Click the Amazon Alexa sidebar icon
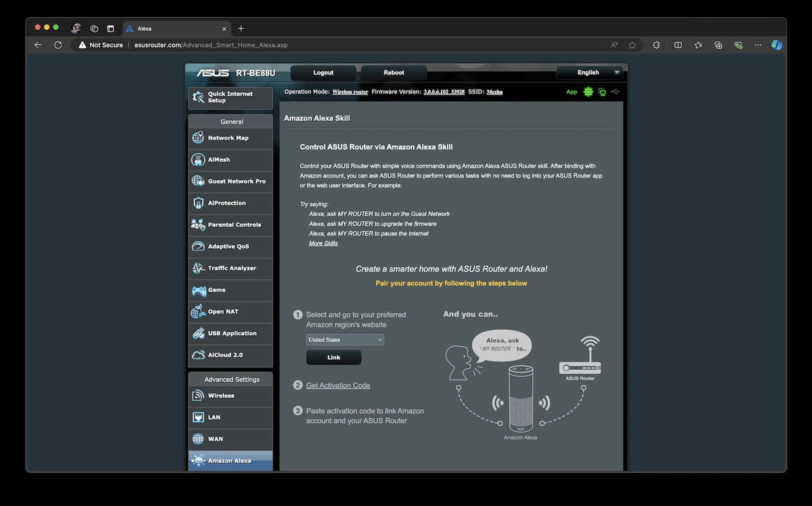The height and width of the screenshot is (506, 812). click(198, 461)
